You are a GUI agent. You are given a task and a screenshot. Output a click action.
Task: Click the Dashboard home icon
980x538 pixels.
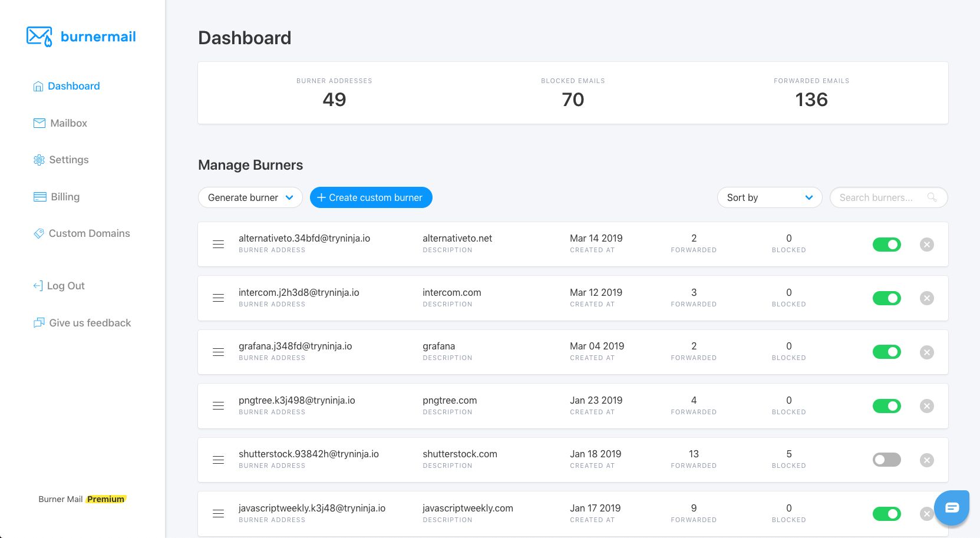tap(38, 87)
